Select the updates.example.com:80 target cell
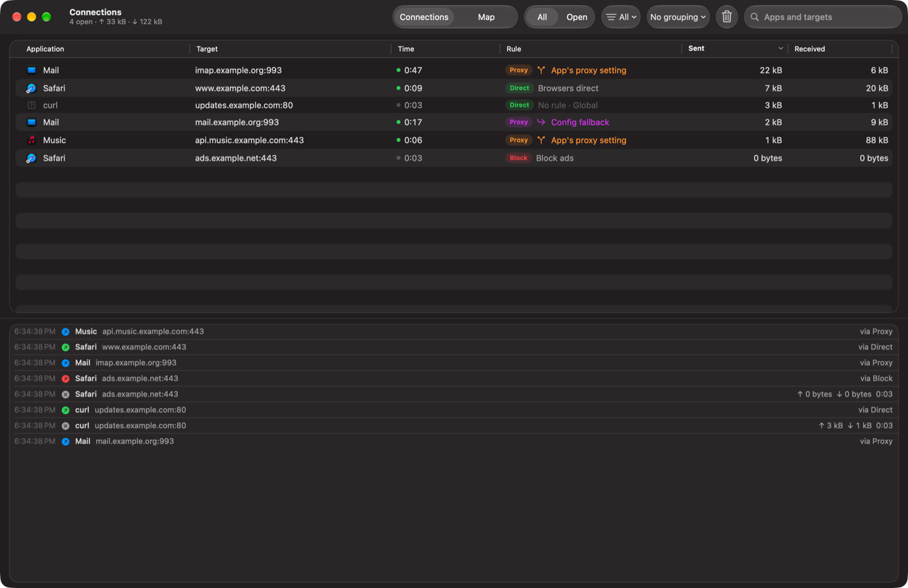The image size is (908, 588). tap(244, 105)
